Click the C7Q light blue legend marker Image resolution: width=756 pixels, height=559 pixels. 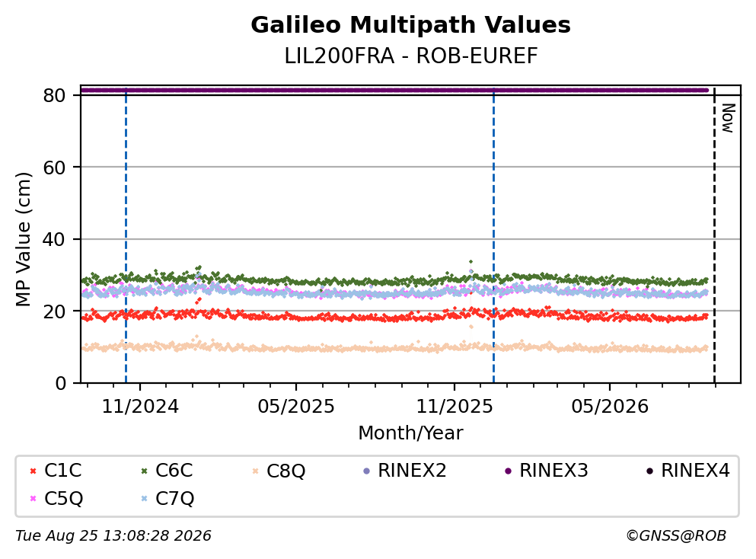click(x=144, y=499)
